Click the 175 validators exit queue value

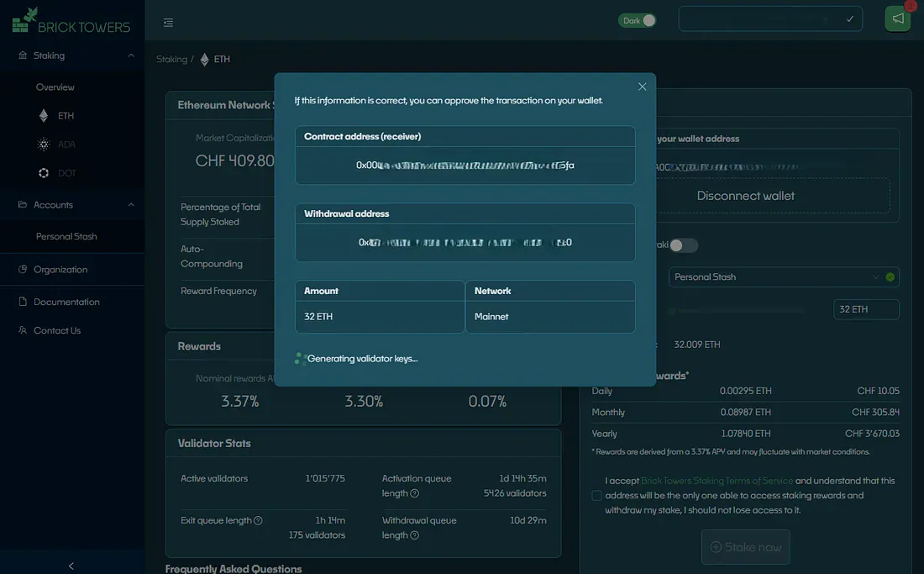317,535
